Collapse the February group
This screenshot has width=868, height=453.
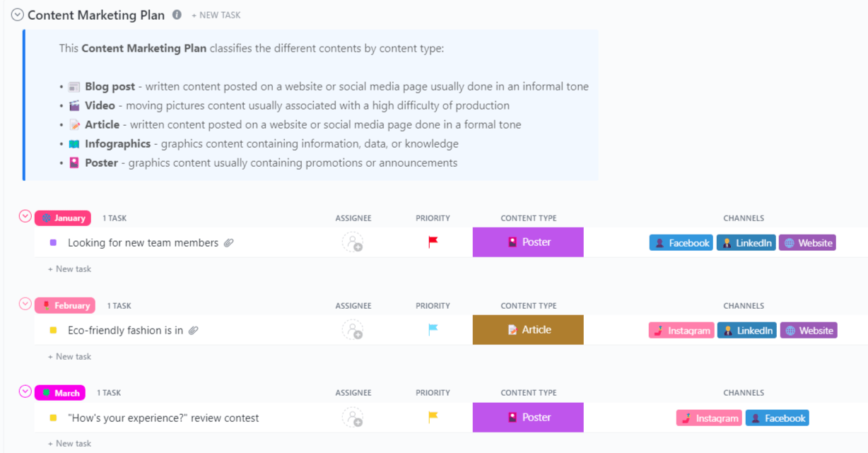[25, 304]
